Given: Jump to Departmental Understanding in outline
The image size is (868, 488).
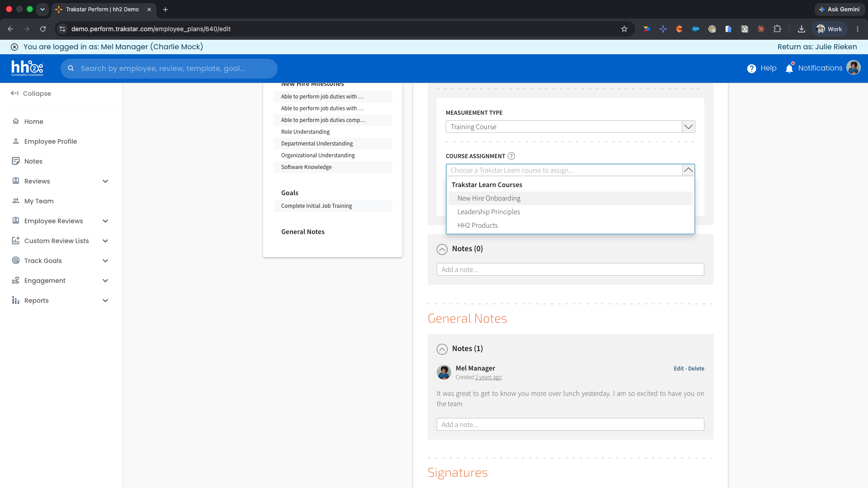Looking at the screenshot, I should [333, 144].
